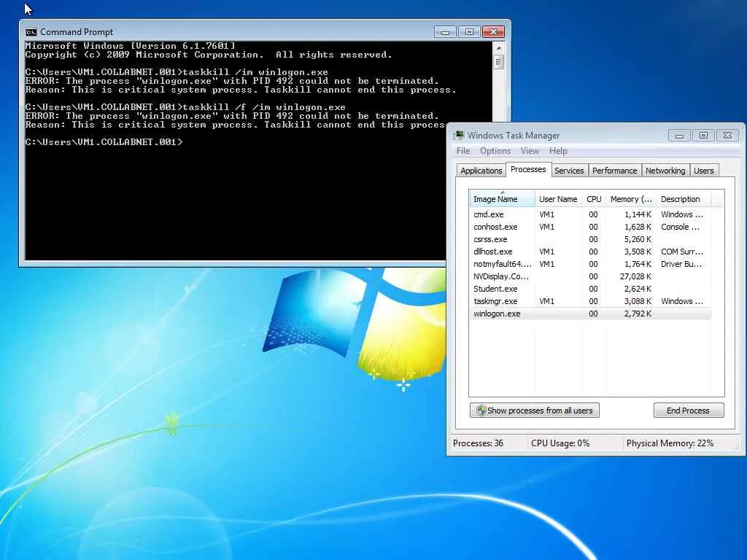Click Physical Memory: 22% in status bar
The width and height of the screenshot is (747, 560).
670,443
